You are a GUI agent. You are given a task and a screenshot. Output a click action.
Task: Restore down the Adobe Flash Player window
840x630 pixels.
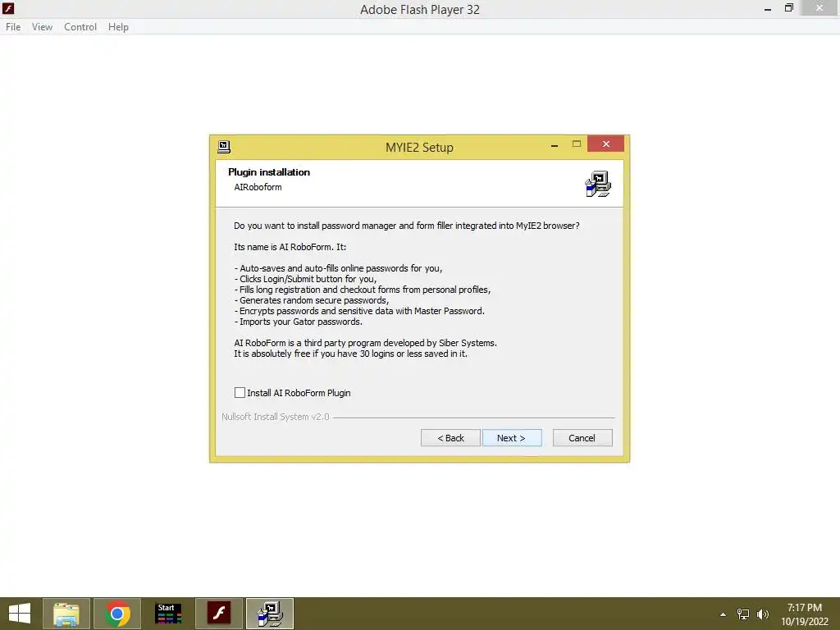(788, 8)
